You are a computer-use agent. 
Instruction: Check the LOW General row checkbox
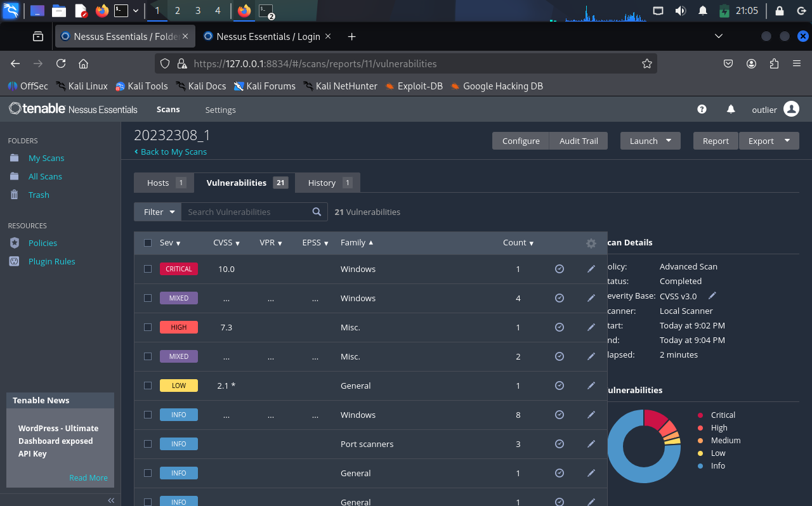coord(148,386)
